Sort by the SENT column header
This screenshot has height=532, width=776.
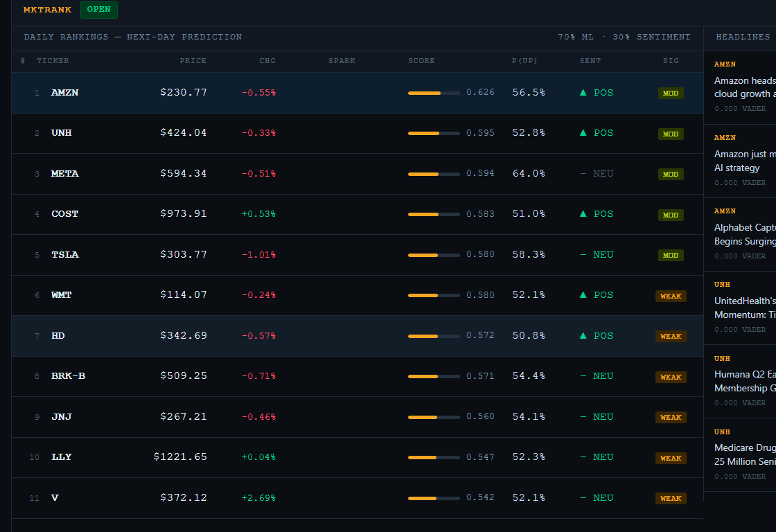tap(590, 61)
